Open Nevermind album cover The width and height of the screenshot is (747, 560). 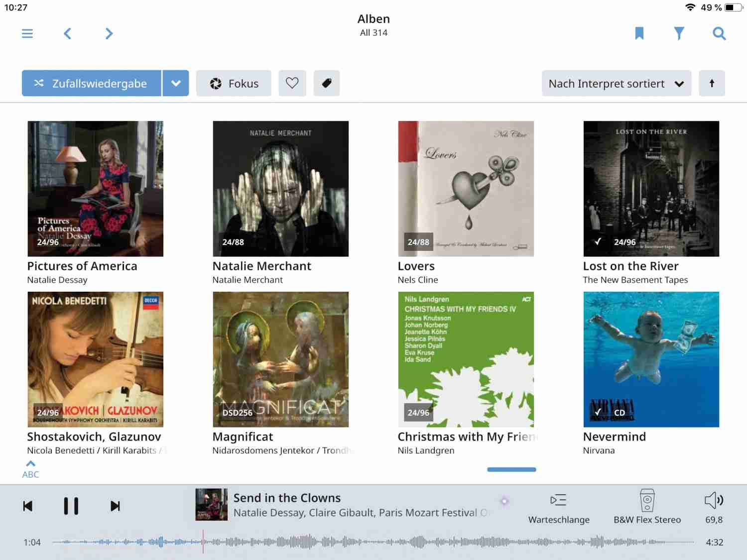(651, 359)
